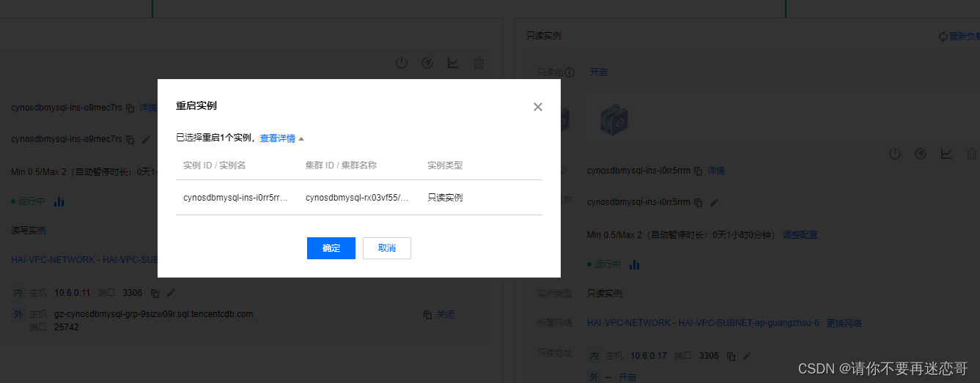Copy read-only instance ID cynosdbmysql-ins-i0rr5rrm

coord(698,171)
